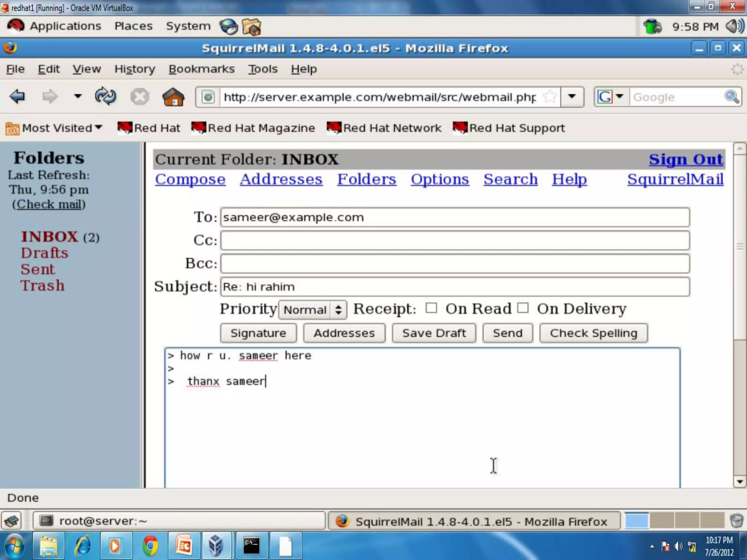Click the Firefox Back arrow button
The image size is (747, 560).
[x=17, y=97]
